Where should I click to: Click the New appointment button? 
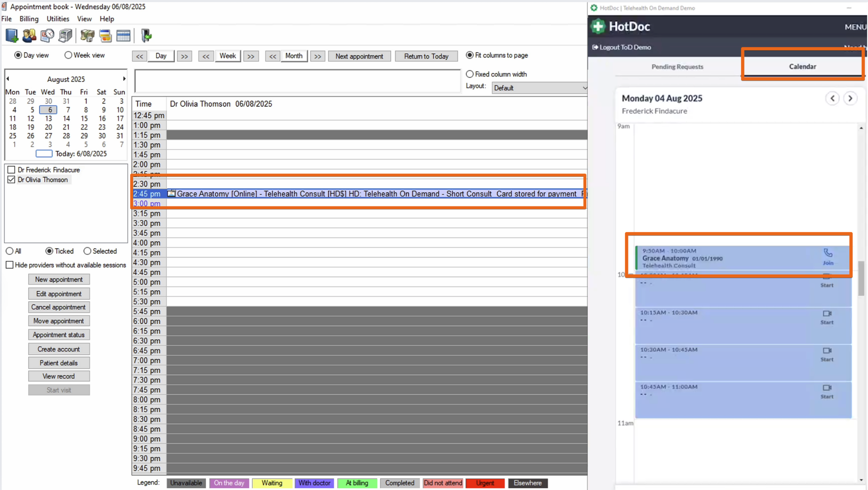pyautogui.click(x=59, y=279)
